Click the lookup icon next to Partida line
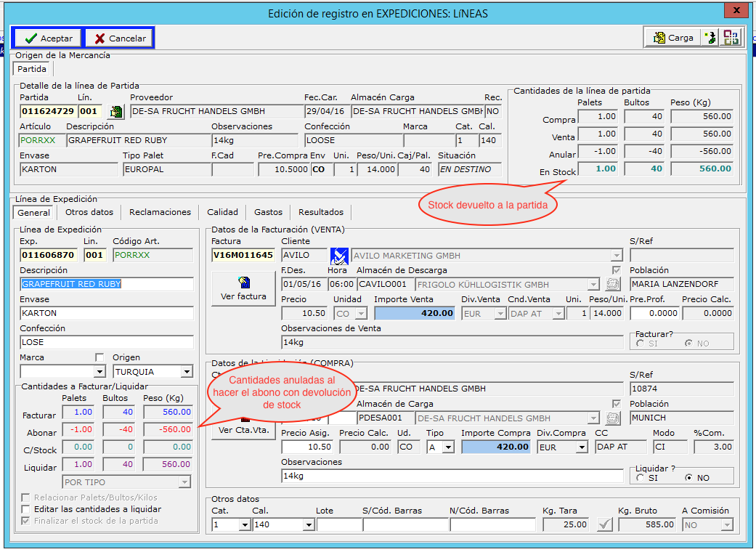 pos(115,112)
